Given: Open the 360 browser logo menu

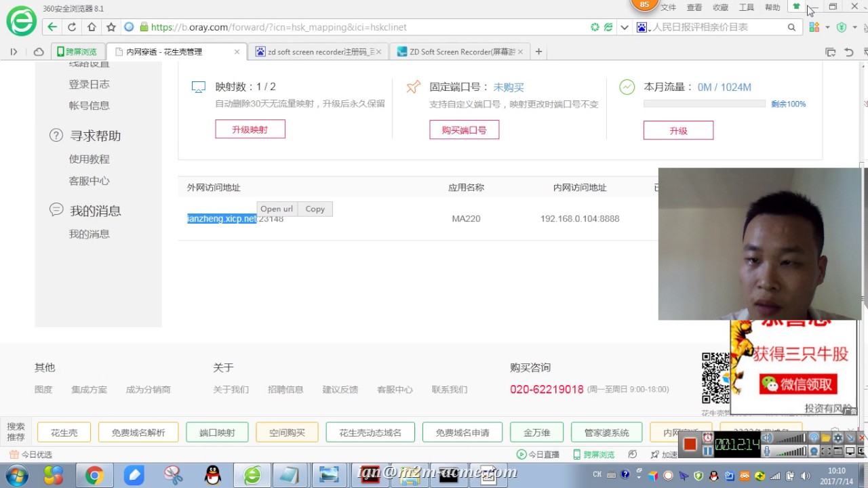Looking at the screenshot, I should (21, 22).
